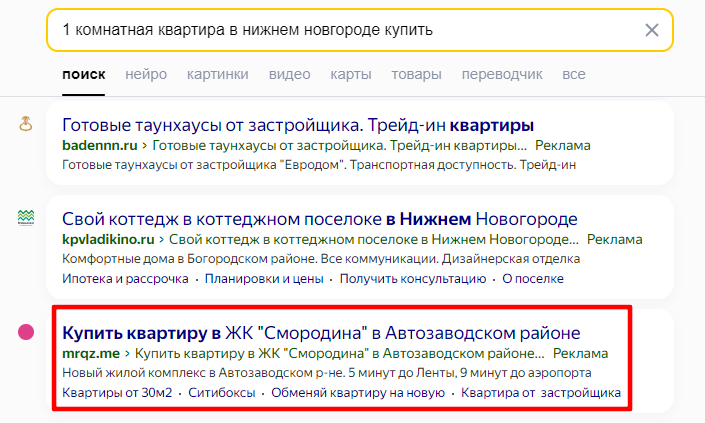This screenshot has height=423, width=705.
Task: Open the товары tab
Action: (416, 74)
